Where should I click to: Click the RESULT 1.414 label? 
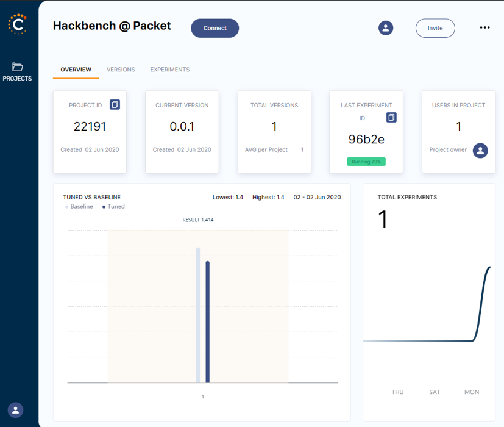coord(198,220)
